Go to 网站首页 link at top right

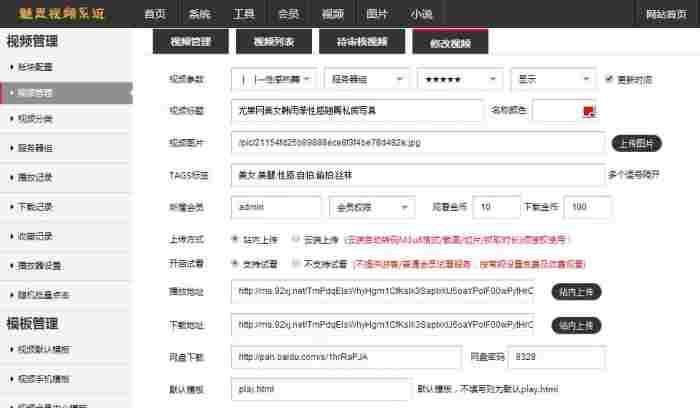click(666, 14)
